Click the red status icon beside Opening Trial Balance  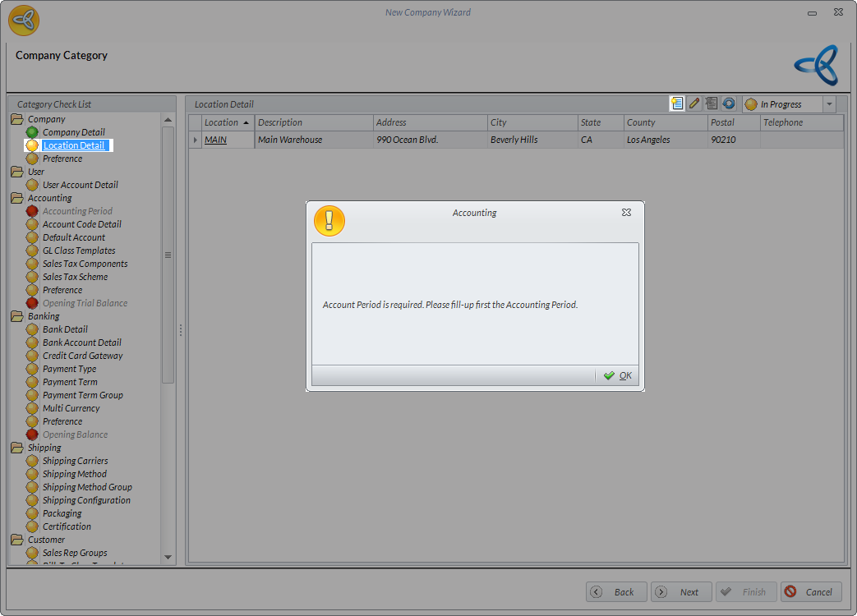point(32,303)
